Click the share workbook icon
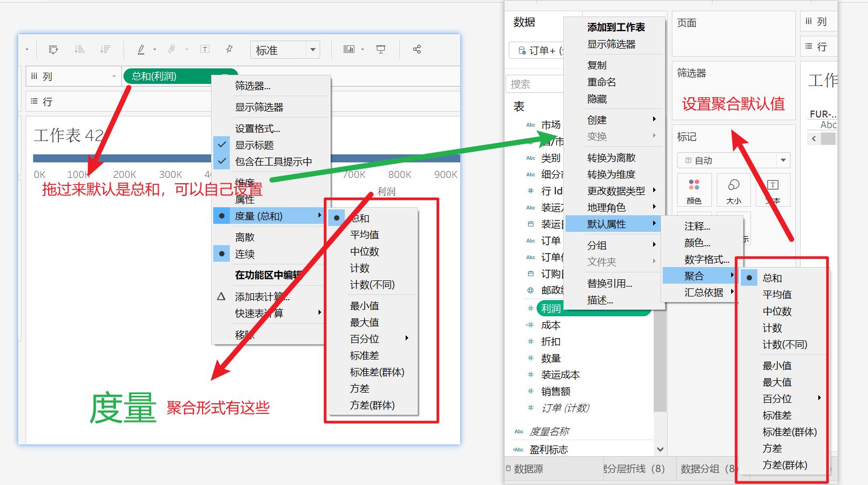 tap(417, 49)
